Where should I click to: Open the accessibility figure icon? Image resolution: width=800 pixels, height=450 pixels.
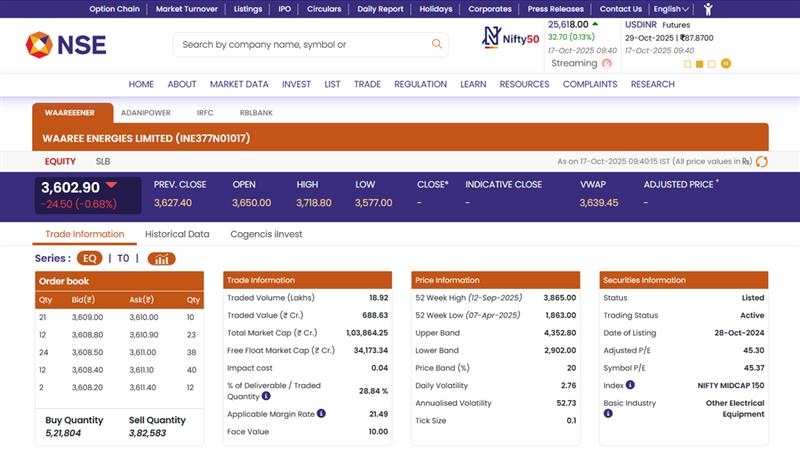pyautogui.click(x=708, y=9)
